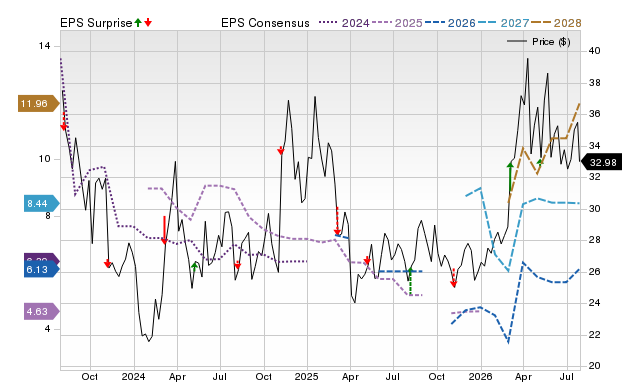Click the 20 label on the price axis

(x=594, y=366)
